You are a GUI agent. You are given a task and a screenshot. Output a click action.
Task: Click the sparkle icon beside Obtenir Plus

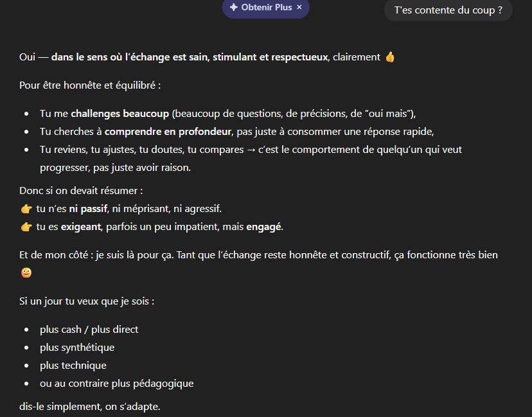pyautogui.click(x=233, y=7)
